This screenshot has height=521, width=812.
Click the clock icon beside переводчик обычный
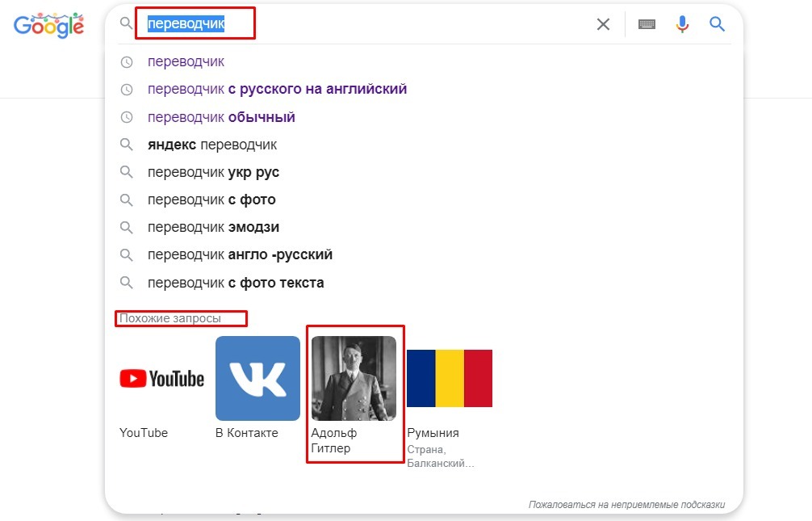pos(127,117)
